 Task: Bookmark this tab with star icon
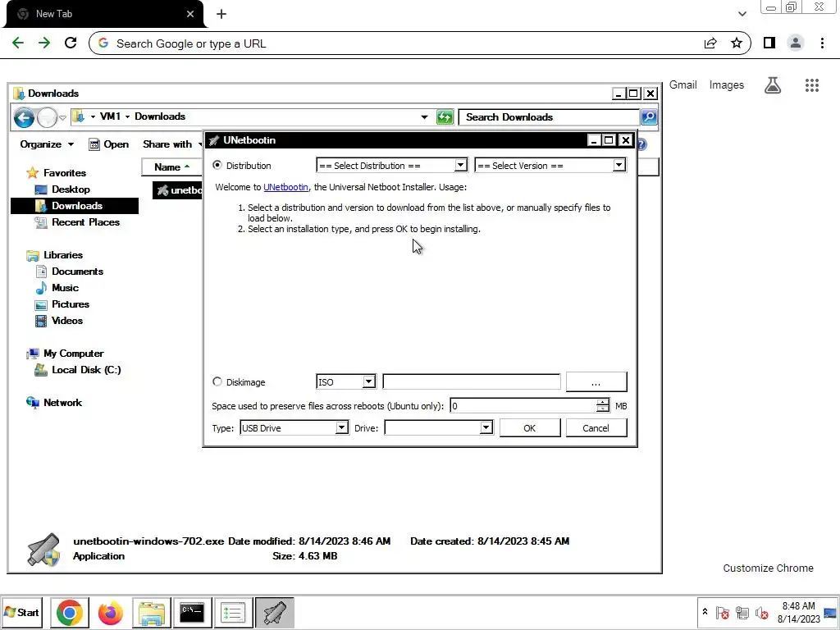click(737, 43)
